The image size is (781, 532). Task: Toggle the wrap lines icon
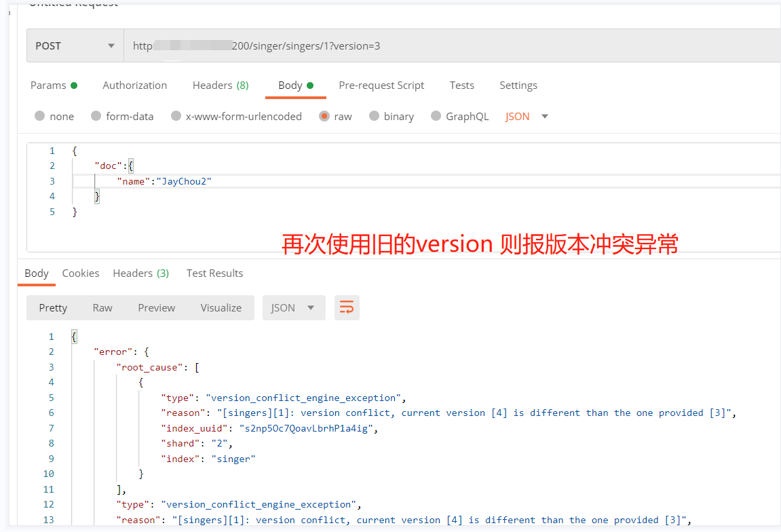tap(347, 307)
